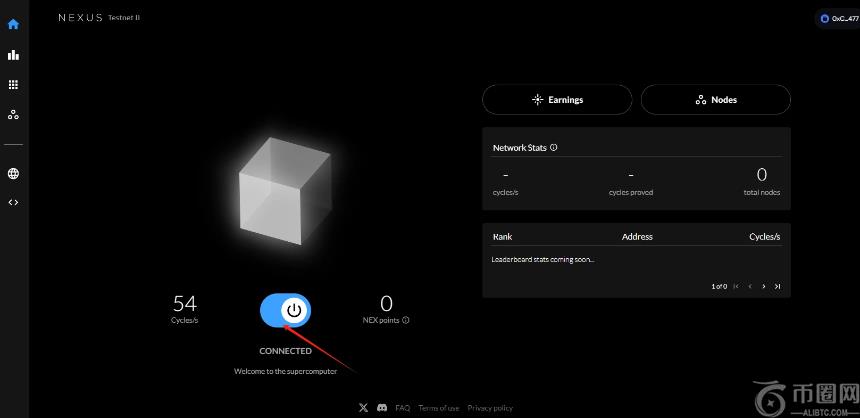Image resolution: width=860 pixels, height=418 pixels.
Task: Click the NEX points info icon
Action: click(x=406, y=321)
